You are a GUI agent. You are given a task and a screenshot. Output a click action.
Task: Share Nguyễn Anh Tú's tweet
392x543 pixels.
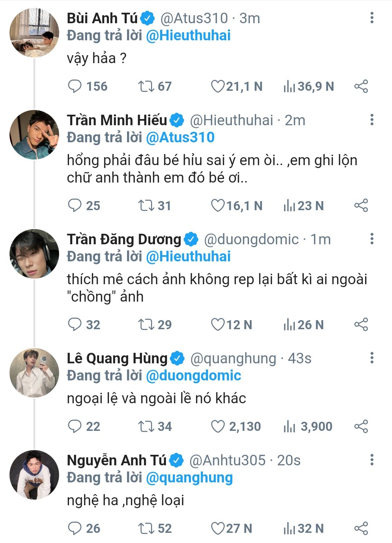(361, 528)
